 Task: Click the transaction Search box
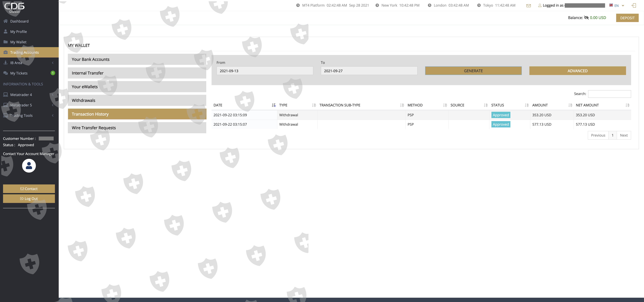click(609, 94)
